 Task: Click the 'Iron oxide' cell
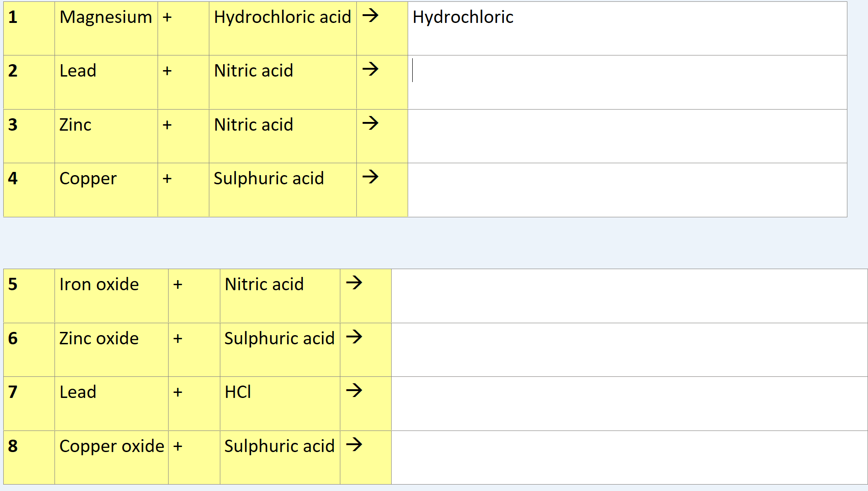coord(111,296)
